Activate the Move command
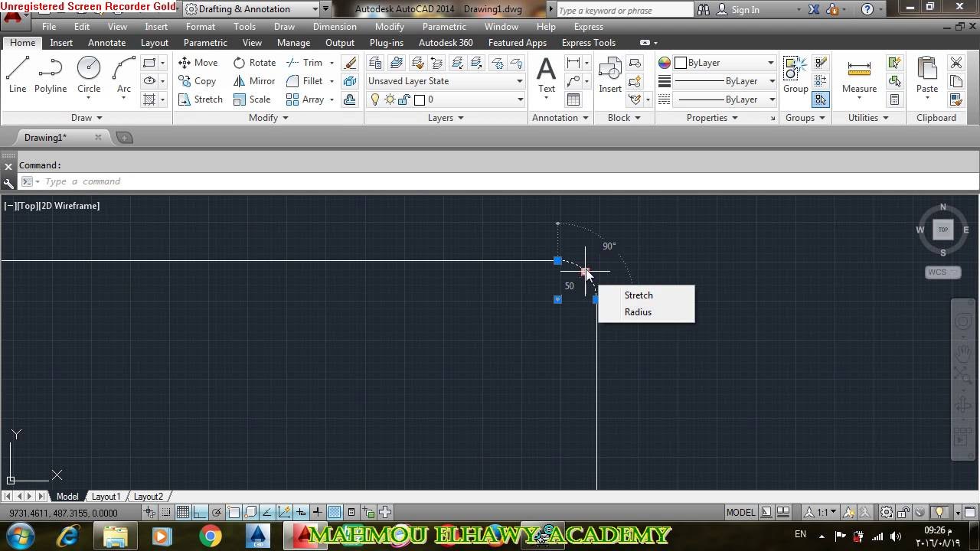Image resolution: width=980 pixels, height=551 pixels. [198, 63]
